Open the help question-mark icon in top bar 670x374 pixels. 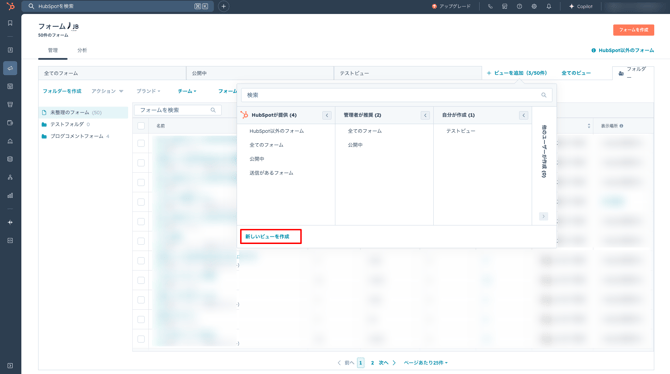coord(519,6)
